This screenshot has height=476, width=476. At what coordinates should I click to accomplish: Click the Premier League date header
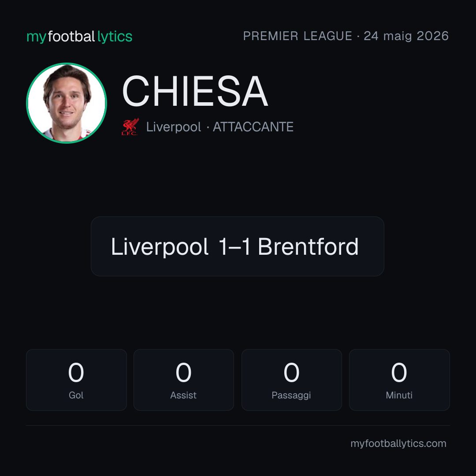[346, 36]
